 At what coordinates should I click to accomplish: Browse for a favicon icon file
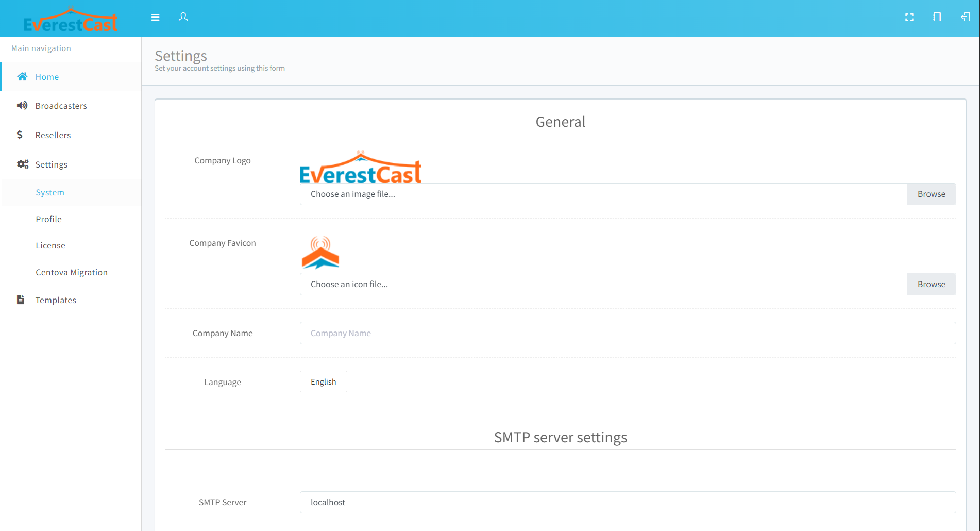click(931, 284)
